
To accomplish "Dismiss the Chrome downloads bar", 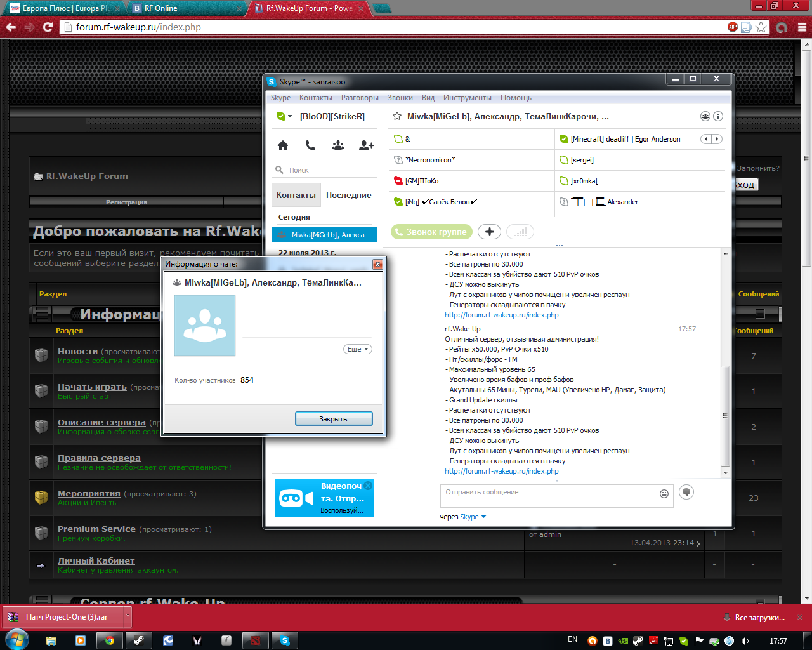I will pyautogui.click(x=800, y=617).
